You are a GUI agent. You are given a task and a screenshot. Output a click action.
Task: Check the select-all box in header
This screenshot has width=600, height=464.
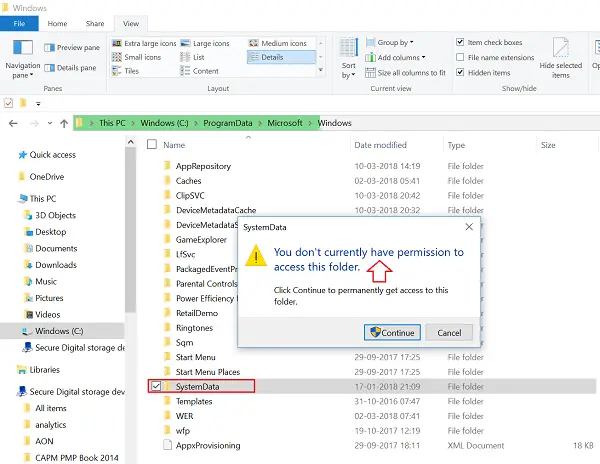pos(152,144)
